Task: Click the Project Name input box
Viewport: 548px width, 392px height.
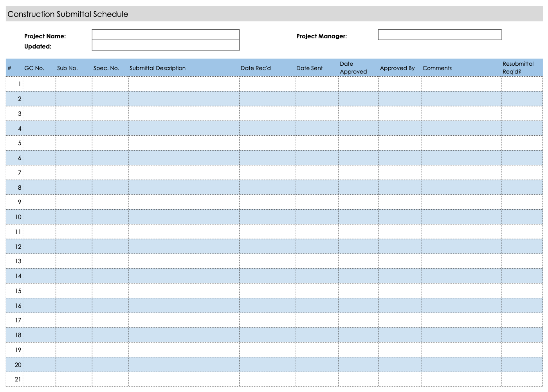Action: 165,34
